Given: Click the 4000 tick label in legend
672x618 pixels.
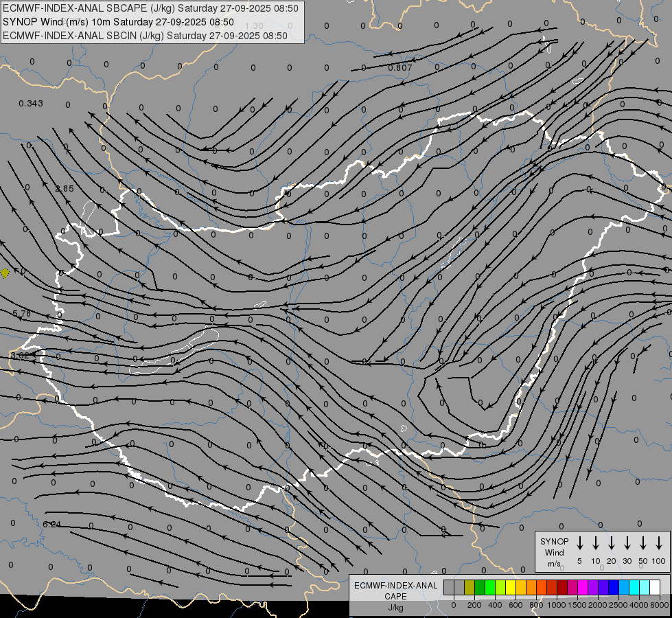Looking at the screenshot, I should point(639,605).
